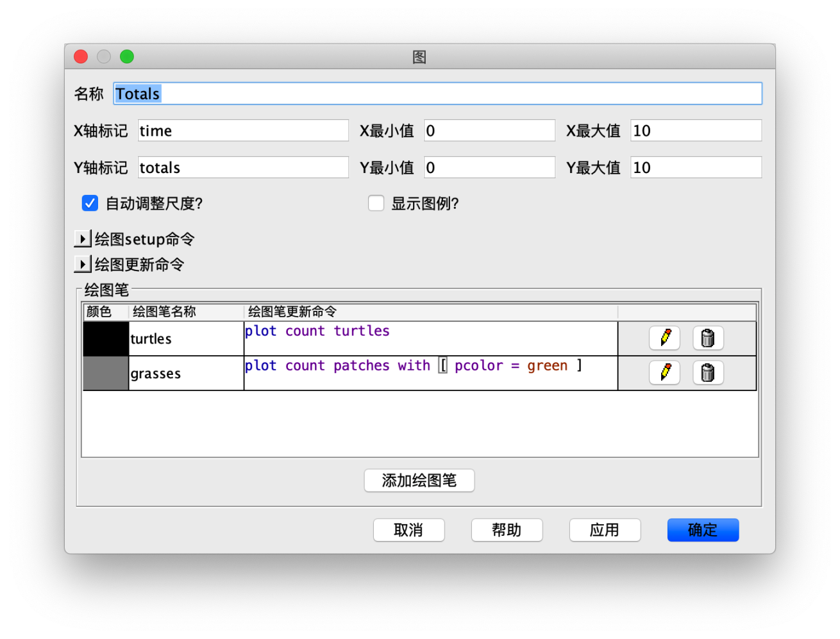Click the Y轴标记 field with totals

pos(244,167)
